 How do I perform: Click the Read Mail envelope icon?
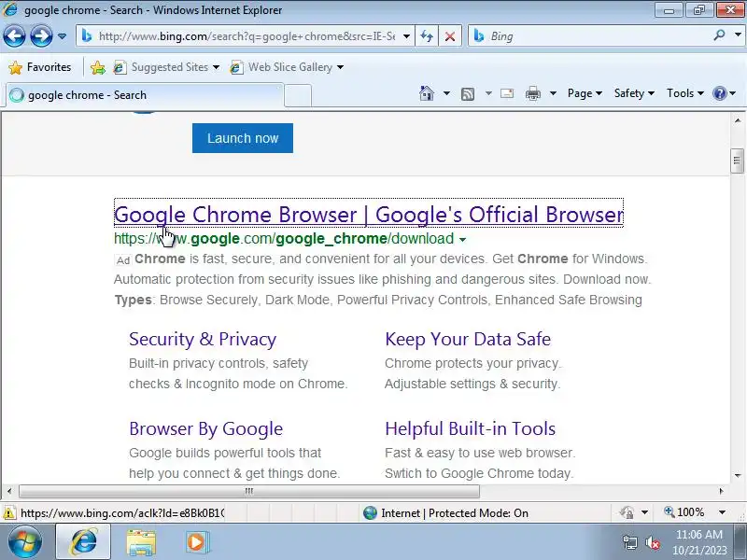point(507,93)
